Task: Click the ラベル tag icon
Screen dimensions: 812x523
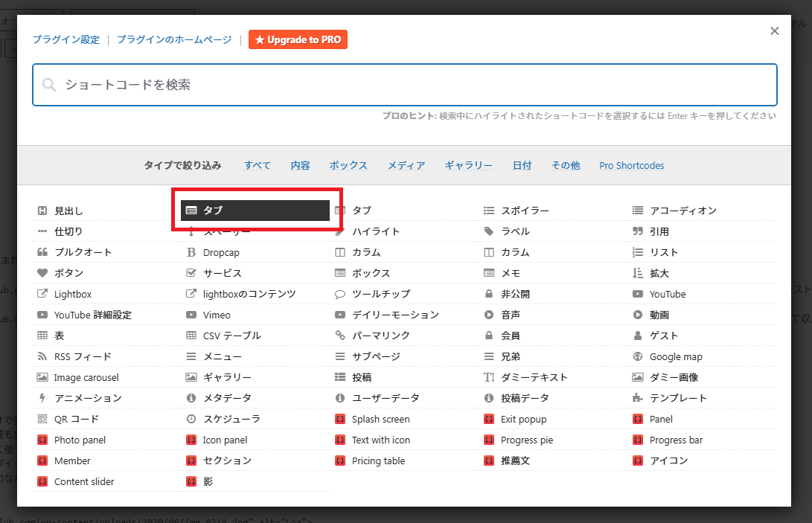Action: (x=489, y=231)
